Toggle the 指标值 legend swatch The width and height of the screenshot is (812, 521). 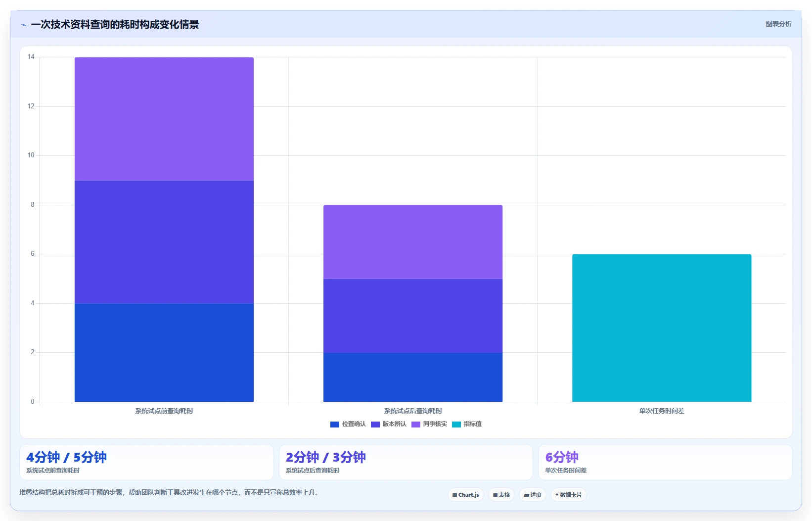tap(456, 424)
